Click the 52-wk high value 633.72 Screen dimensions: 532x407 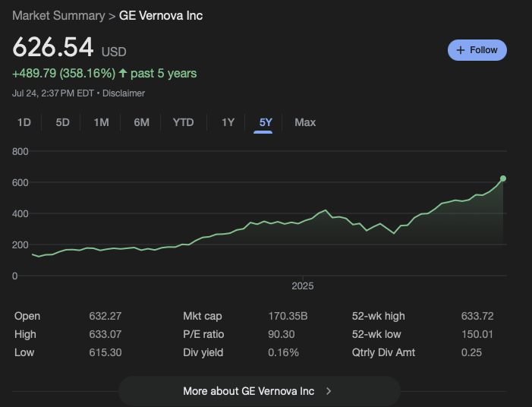tap(477, 316)
